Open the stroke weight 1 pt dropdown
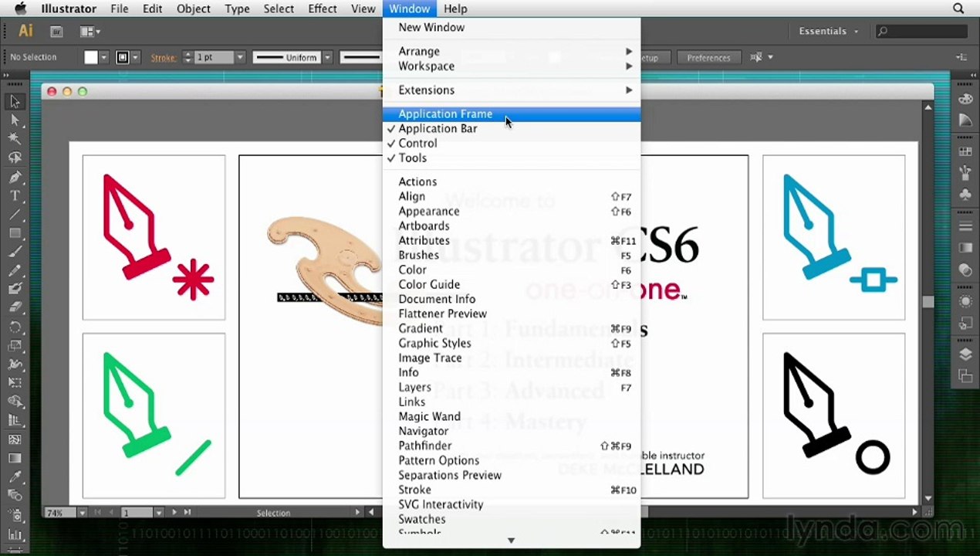The height and width of the screenshot is (556, 980). point(240,57)
